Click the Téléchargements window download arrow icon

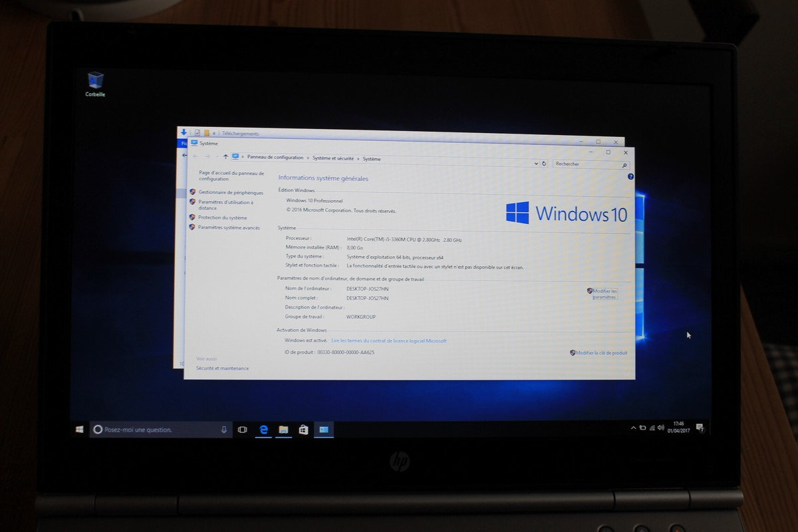click(x=184, y=132)
